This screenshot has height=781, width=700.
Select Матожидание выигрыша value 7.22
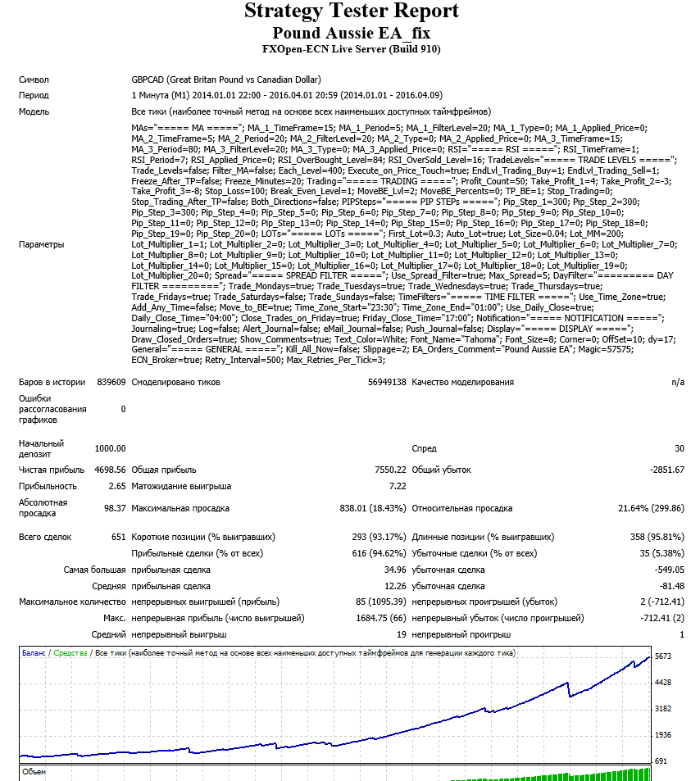point(398,486)
